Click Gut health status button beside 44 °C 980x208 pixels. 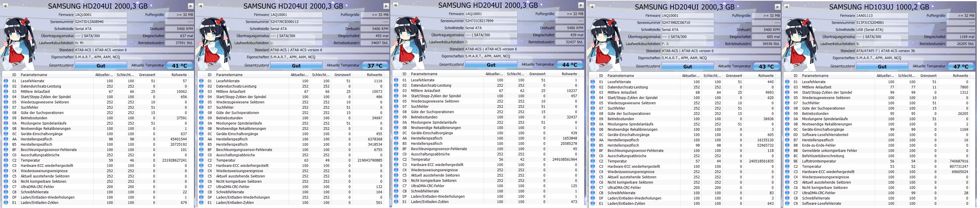tap(491, 65)
